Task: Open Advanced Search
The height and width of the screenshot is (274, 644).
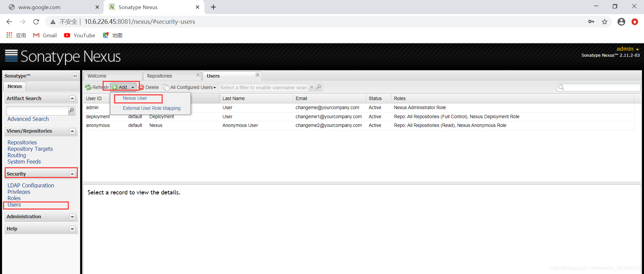Action: click(x=28, y=119)
